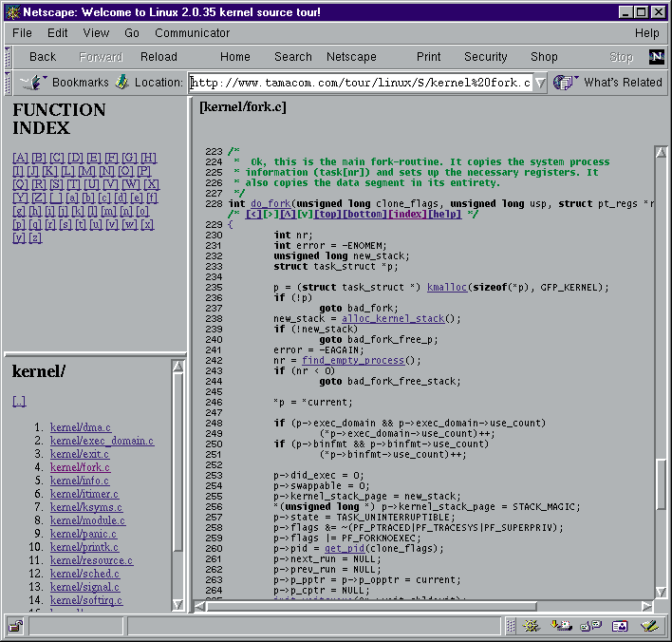Screen dimensions: 672x642
Task: Click the Bookmarks icon in location toolbar
Action: pyautogui.click(x=34, y=83)
